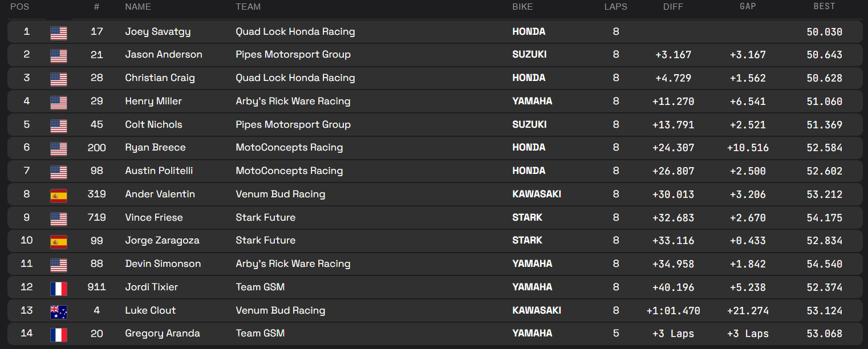Screen dimensions: 868x349
Task: Click Joey Savatgy's USA flag icon
Action: point(59,33)
